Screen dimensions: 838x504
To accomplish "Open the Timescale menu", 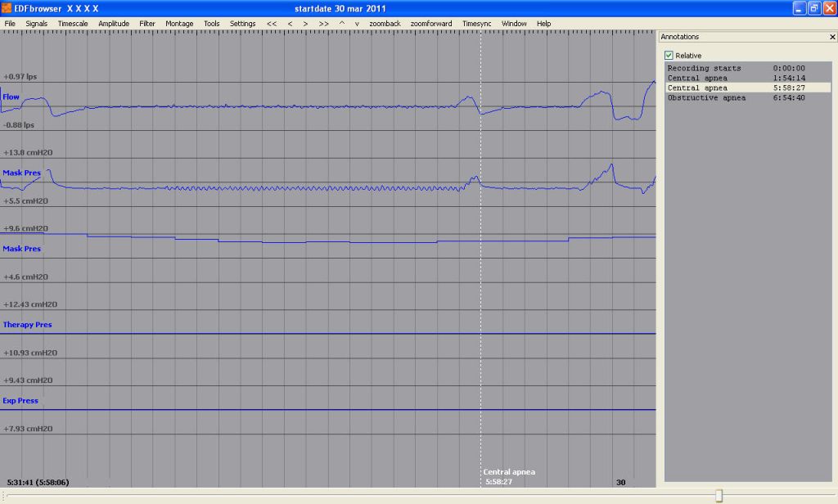I will [x=73, y=24].
